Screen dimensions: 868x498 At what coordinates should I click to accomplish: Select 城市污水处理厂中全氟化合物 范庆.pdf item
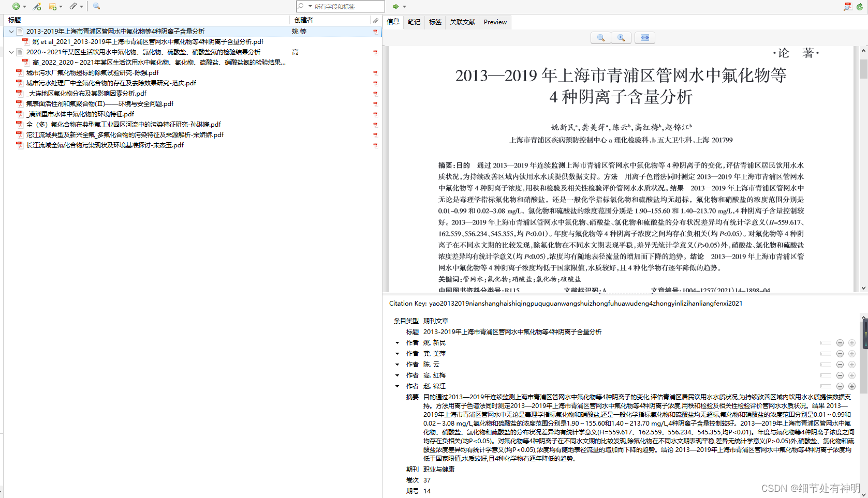tap(111, 83)
